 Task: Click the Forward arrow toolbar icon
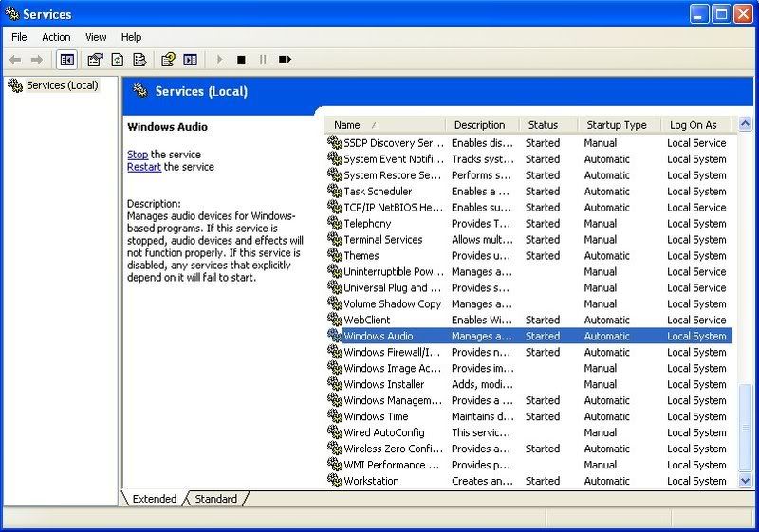pos(37,60)
